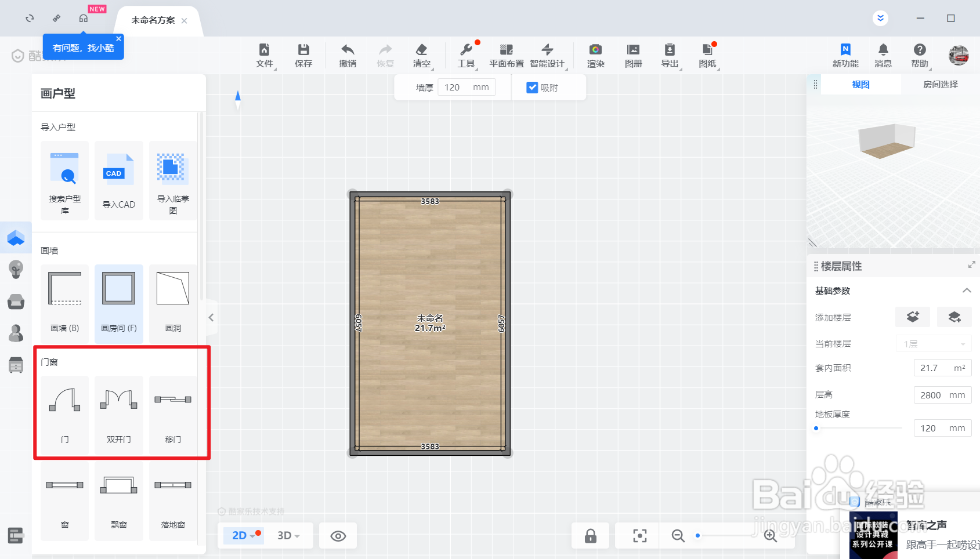Switch to 2D view mode
This screenshot has height=559, width=980.
[x=244, y=535]
